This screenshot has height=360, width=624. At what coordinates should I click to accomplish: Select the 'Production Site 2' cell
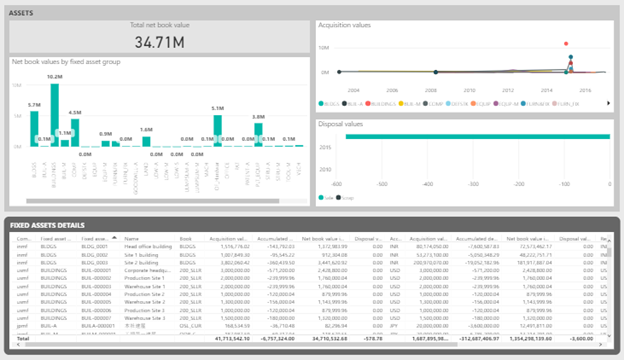click(x=144, y=294)
